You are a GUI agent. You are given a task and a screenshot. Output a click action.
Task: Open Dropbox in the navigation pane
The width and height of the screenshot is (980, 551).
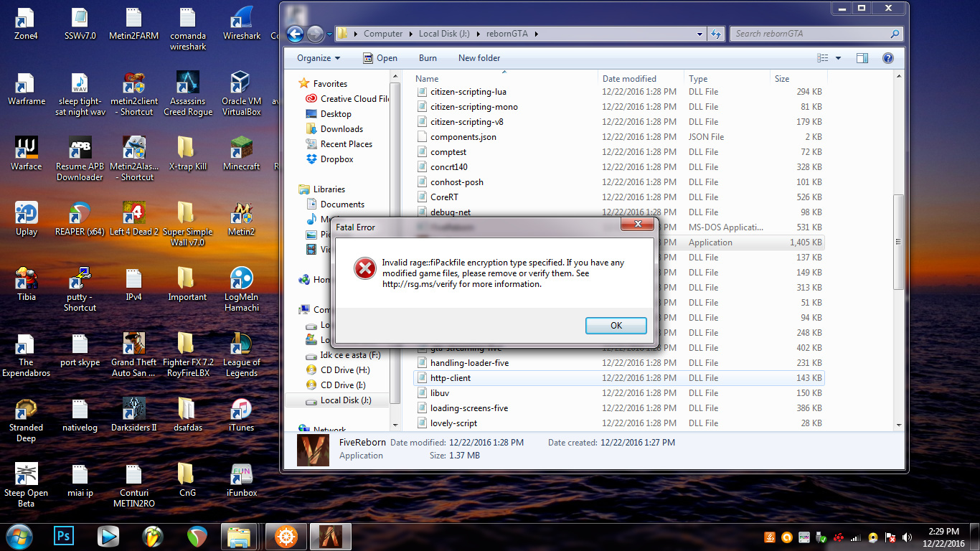(x=336, y=159)
